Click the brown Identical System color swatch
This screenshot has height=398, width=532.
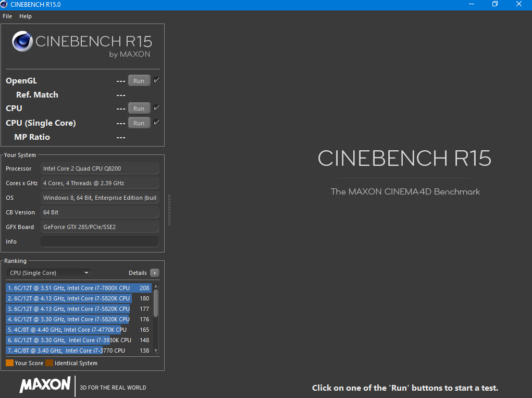(x=49, y=363)
